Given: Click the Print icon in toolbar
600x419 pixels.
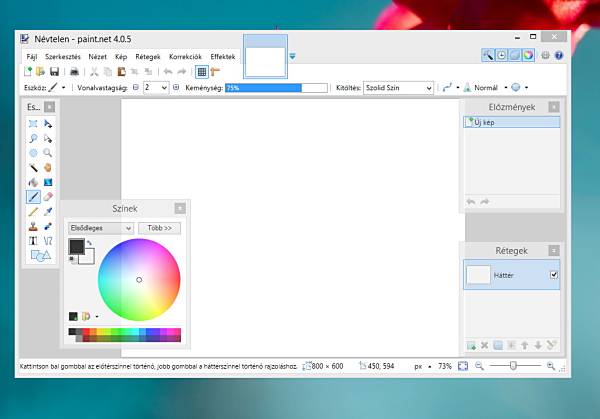Looking at the screenshot, I should [x=73, y=72].
